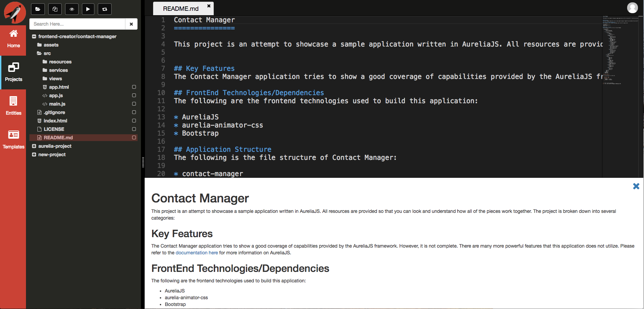This screenshot has height=309, width=644.
Task: Expand the aurelia-project tree node
Action: click(34, 146)
